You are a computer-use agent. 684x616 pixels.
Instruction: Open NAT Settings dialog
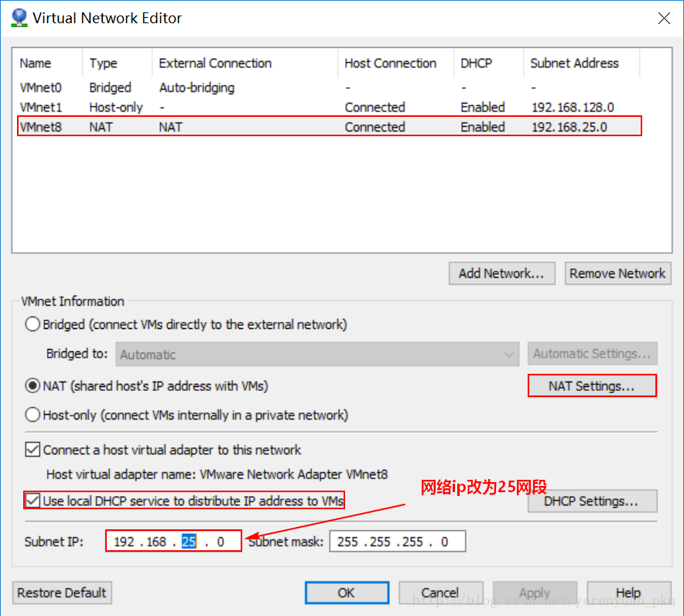coord(592,385)
